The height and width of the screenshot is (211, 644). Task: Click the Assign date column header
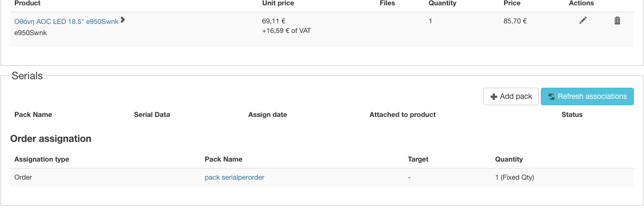coord(267,115)
